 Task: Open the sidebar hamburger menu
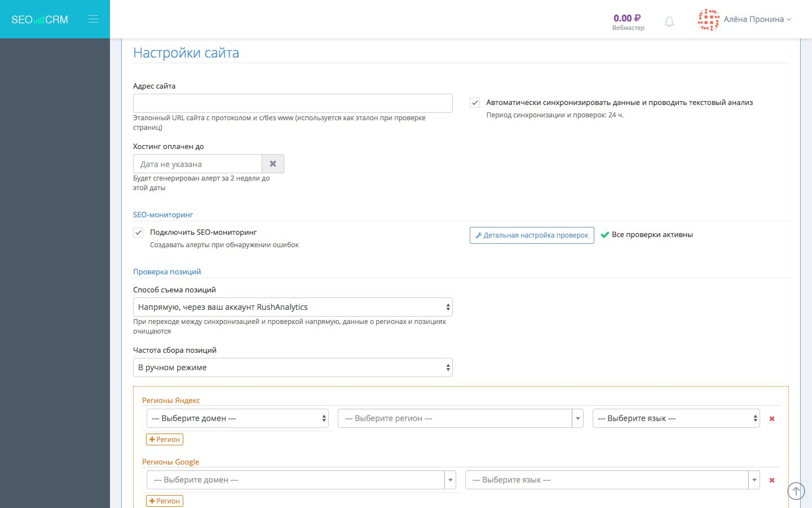pos(93,18)
